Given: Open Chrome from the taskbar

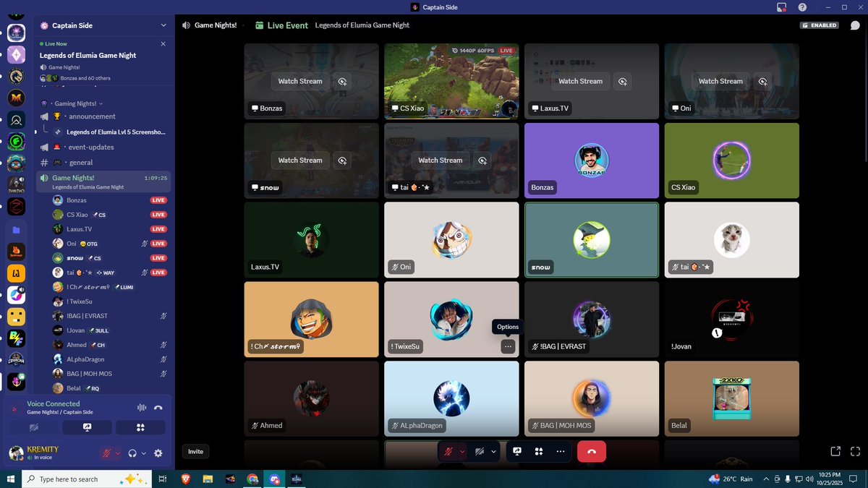Looking at the screenshot, I should pyautogui.click(x=252, y=479).
